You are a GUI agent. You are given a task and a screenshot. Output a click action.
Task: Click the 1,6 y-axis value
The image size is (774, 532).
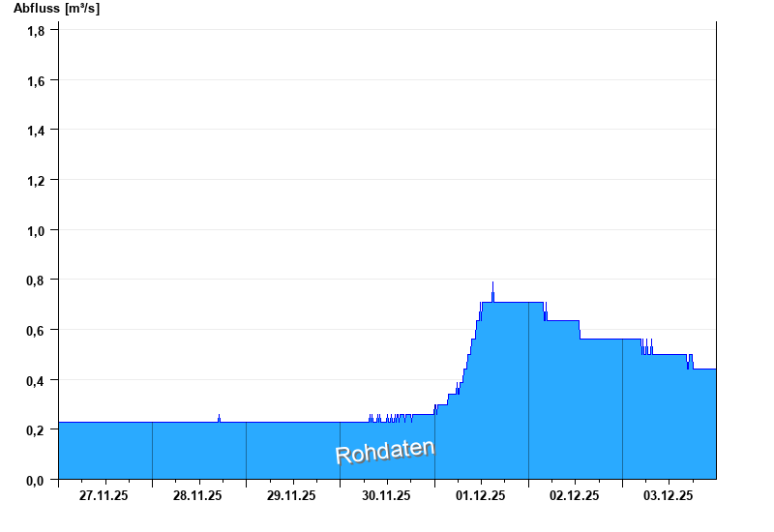pos(36,81)
